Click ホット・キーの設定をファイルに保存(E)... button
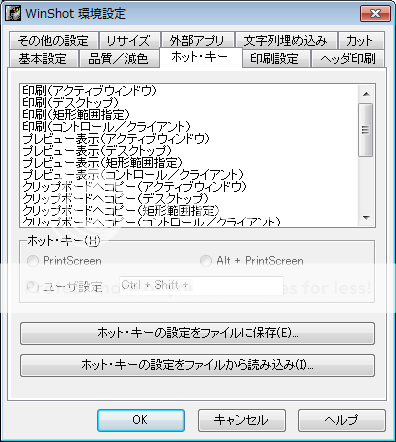The height and width of the screenshot is (442, 396). point(197,333)
